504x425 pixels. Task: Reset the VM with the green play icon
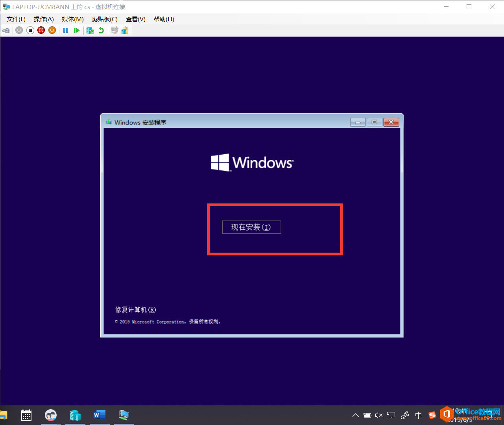click(77, 30)
